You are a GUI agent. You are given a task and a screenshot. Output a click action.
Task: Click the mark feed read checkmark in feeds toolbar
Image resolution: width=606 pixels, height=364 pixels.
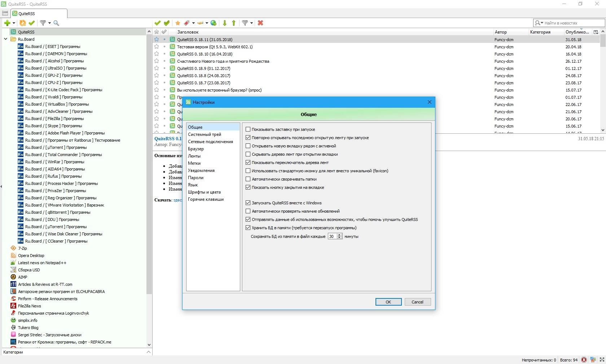coord(32,23)
